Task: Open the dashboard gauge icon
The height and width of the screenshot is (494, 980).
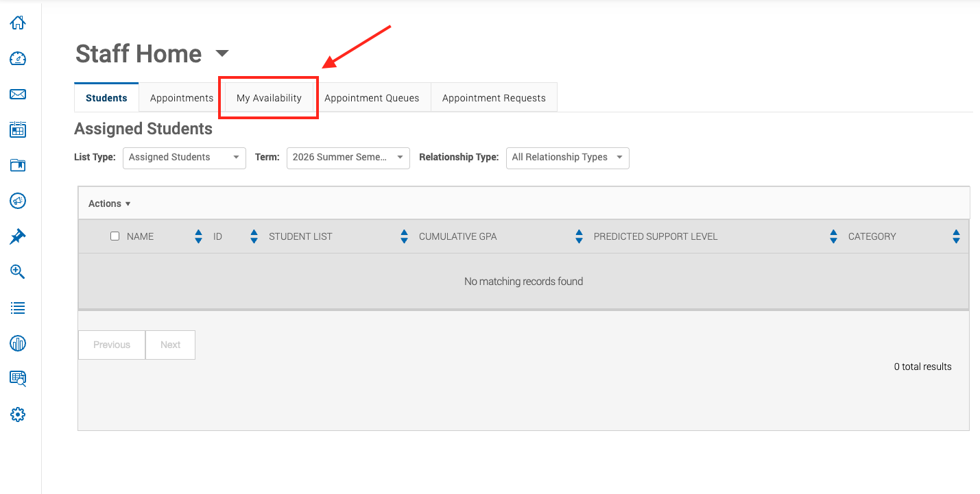Action: tap(18, 58)
